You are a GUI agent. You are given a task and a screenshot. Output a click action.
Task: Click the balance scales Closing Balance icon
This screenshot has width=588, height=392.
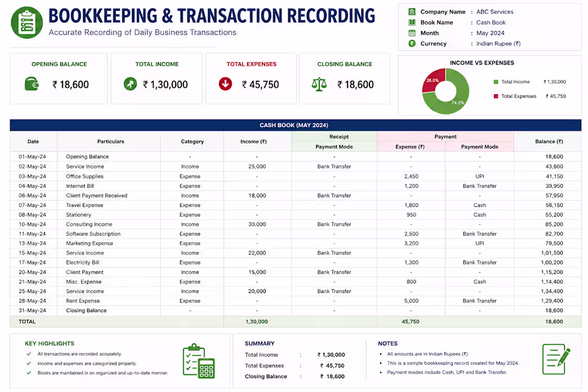tap(319, 84)
